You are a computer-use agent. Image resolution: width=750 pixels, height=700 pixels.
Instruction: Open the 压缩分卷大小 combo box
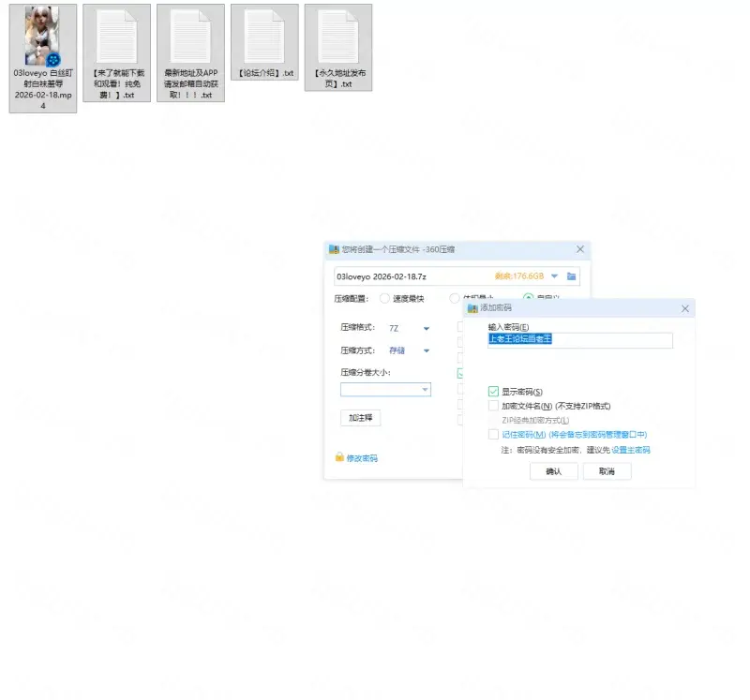(385, 390)
